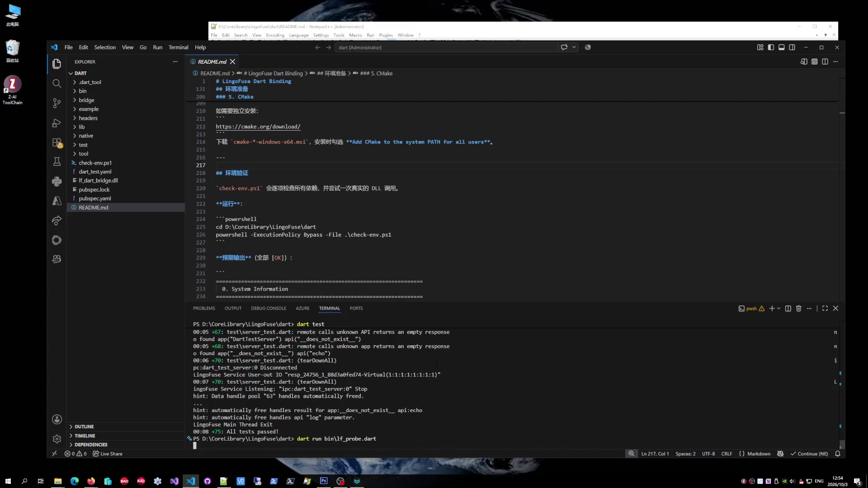Screen dimensions: 868x488
Task: Open Run and Debug view
Action: click(x=57, y=123)
